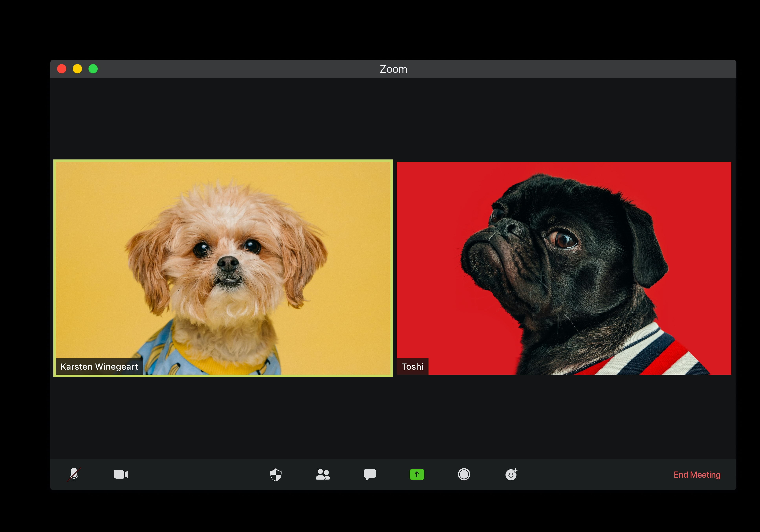The image size is (760, 532).
Task: Enter full screen with the green button
Action: [93, 69]
